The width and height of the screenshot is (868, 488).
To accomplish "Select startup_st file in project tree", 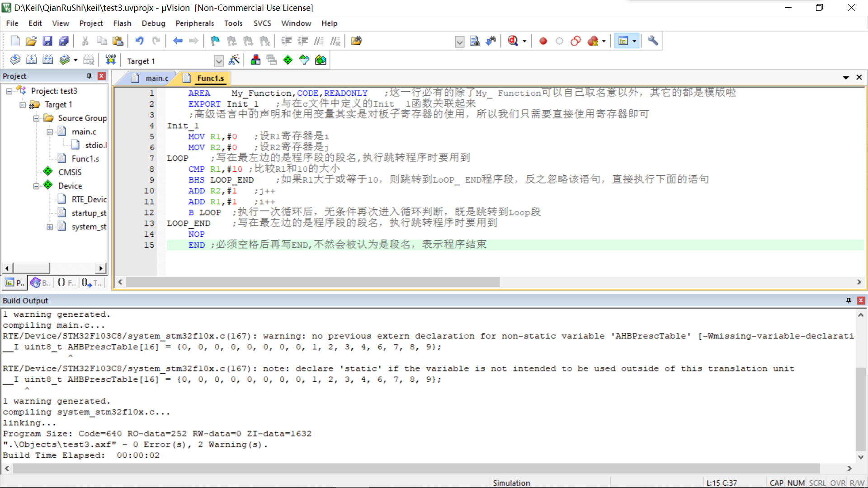I will [x=89, y=213].
